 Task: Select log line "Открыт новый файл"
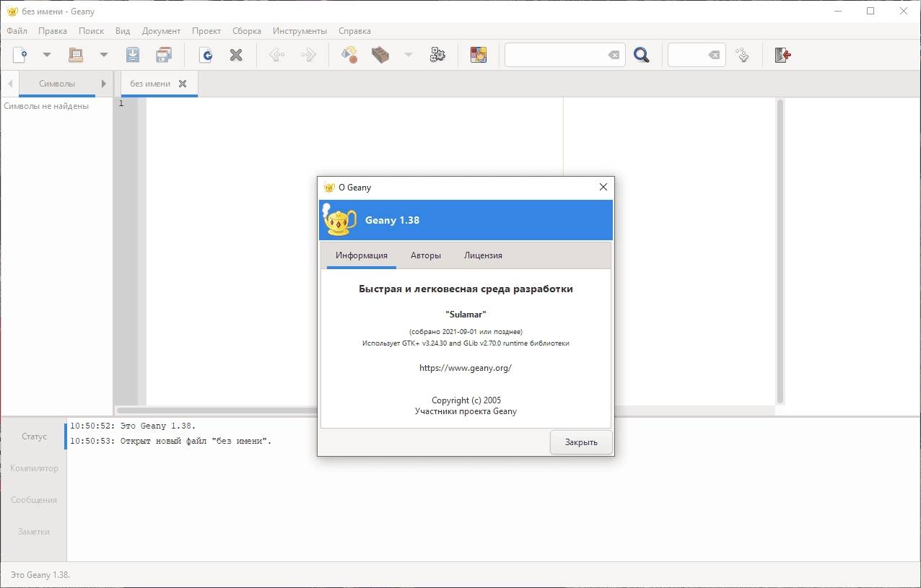[171, 441]
